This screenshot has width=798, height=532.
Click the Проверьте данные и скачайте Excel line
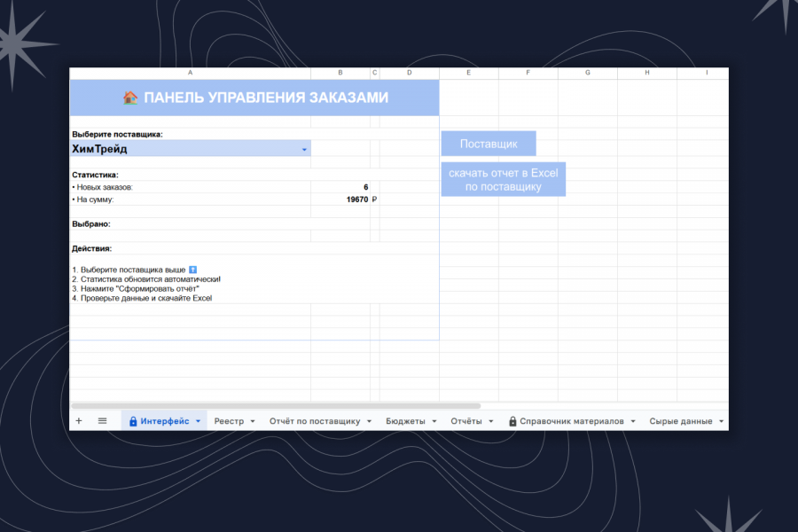142,298
